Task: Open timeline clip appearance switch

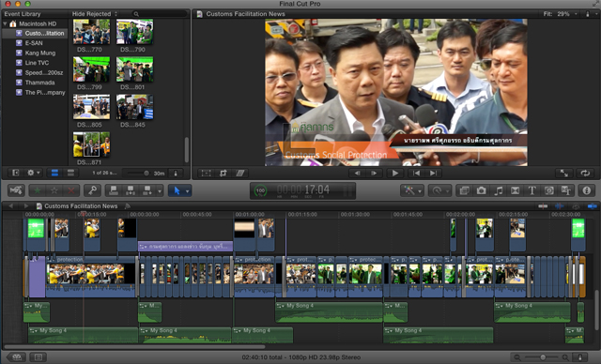Action: coord(580,357)
